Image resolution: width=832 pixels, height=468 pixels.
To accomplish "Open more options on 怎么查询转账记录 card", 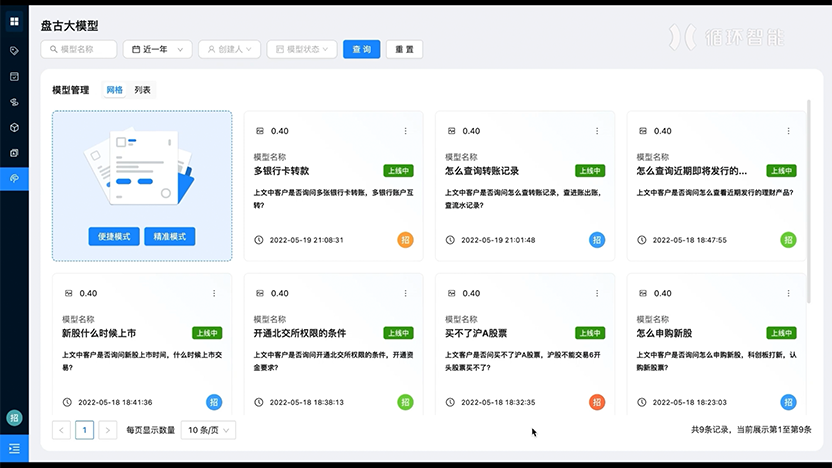I will point(597,131).
